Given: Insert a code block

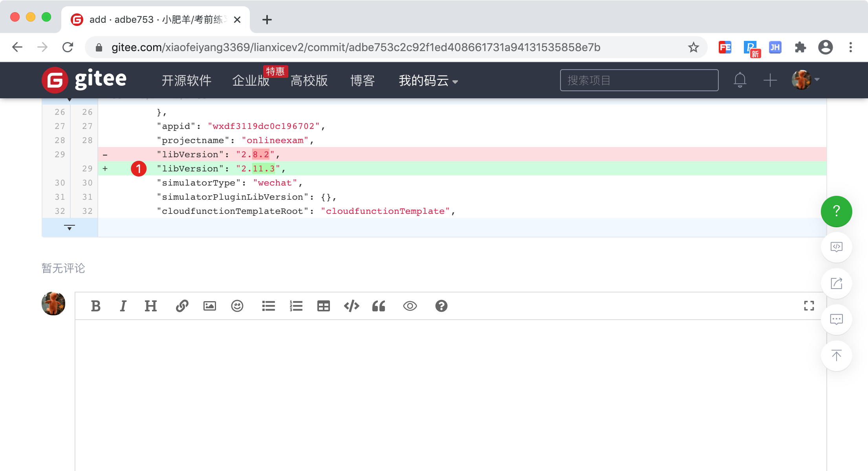Looking at the screenshot, I should point(351,306).
